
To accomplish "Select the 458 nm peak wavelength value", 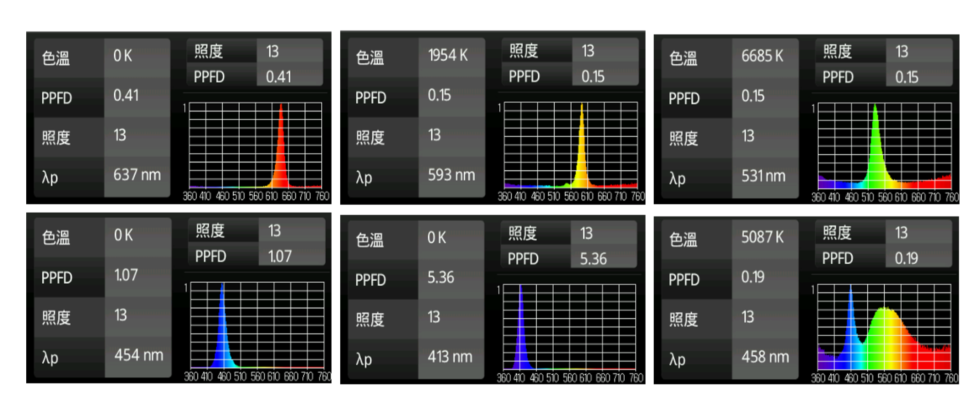I will tap(765, 357).
